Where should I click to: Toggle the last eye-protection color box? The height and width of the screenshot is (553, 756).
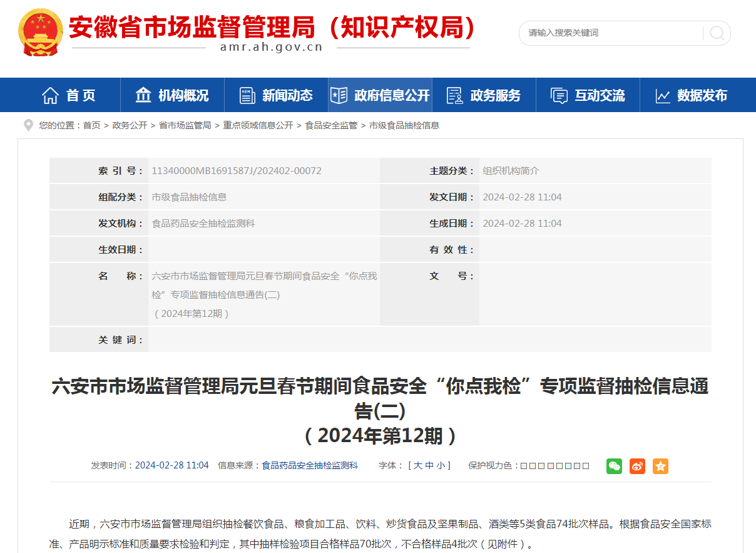point(585,466)
